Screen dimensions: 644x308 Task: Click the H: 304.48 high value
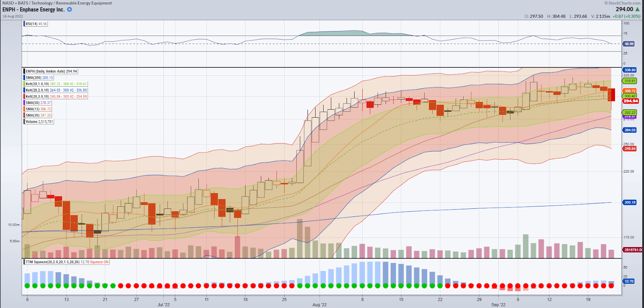(556, 17)
